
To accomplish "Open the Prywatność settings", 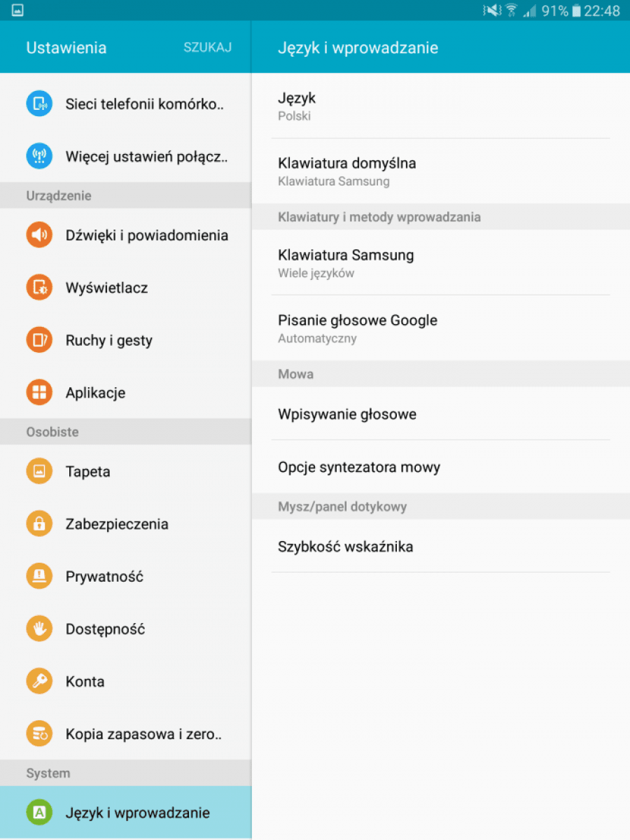I will pyautogui.click(x=125, y=576).
